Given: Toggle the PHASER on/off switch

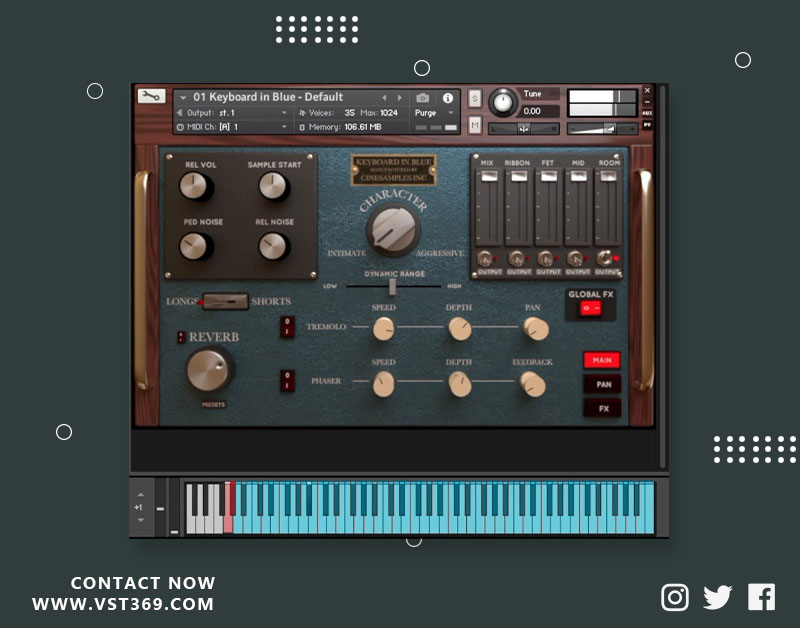Looking at the screenshot, I should pos(287,381).
